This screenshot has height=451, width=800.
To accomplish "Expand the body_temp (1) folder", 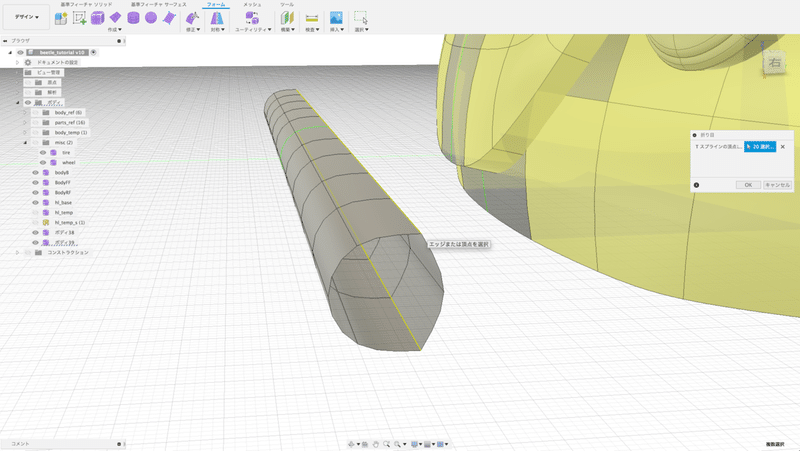I will 25,133.
